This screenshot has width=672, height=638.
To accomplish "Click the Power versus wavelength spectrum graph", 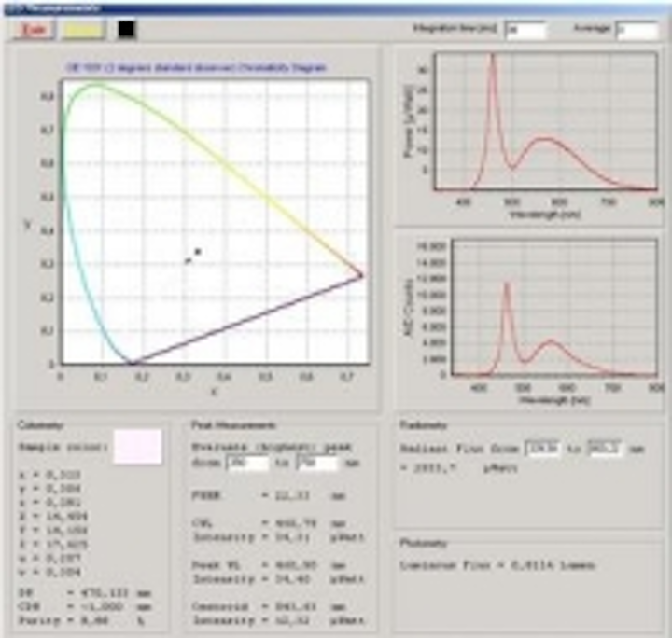I will 546,121.
